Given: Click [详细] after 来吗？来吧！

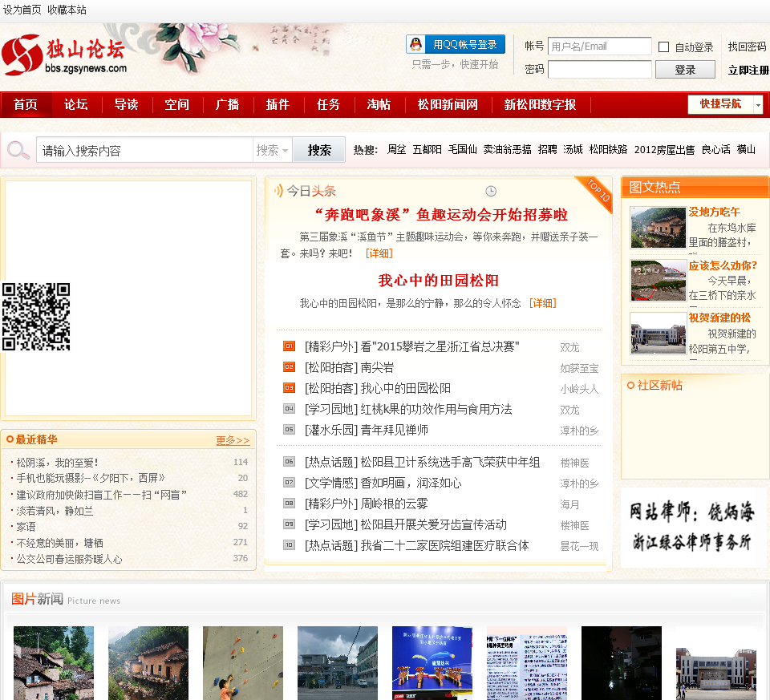Looking at the screenshot, I should 379,253.
